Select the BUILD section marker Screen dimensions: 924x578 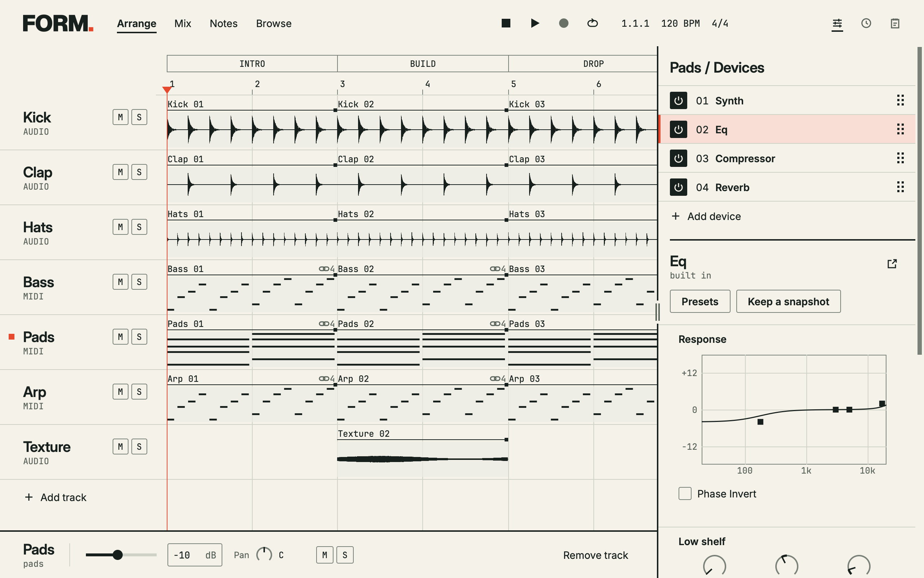(x=423, y=64)
